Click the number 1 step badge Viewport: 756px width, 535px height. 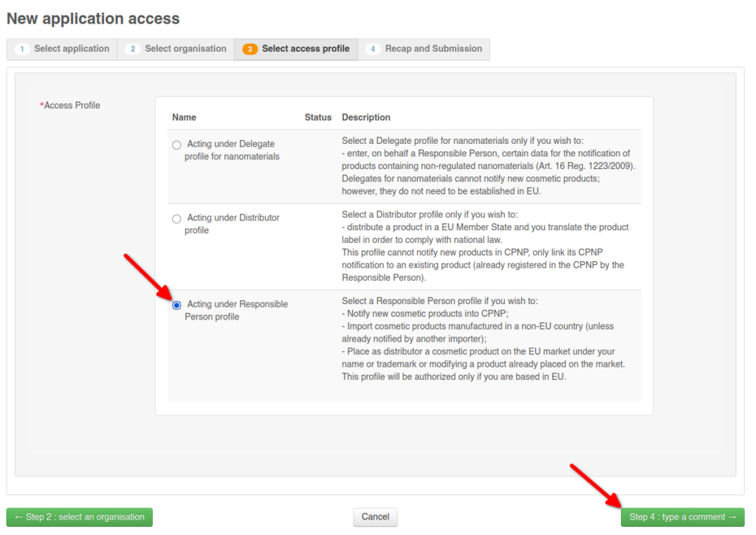22,49
